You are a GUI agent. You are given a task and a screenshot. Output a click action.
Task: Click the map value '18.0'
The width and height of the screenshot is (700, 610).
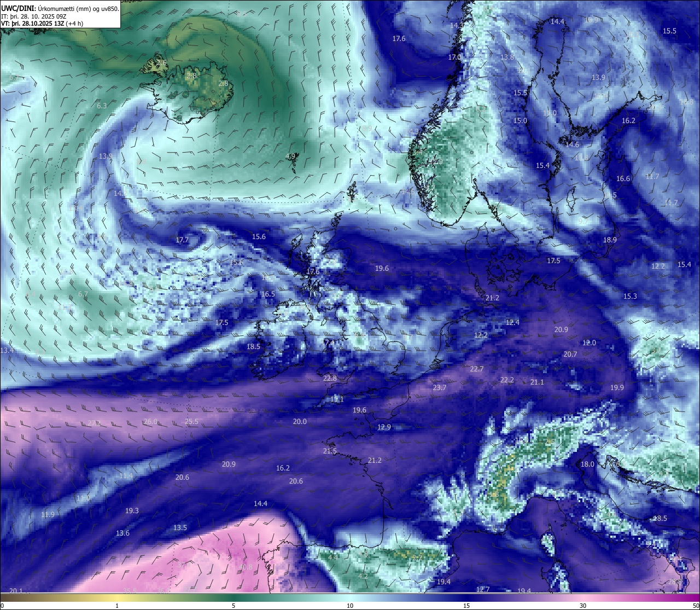tap(587, 464)
